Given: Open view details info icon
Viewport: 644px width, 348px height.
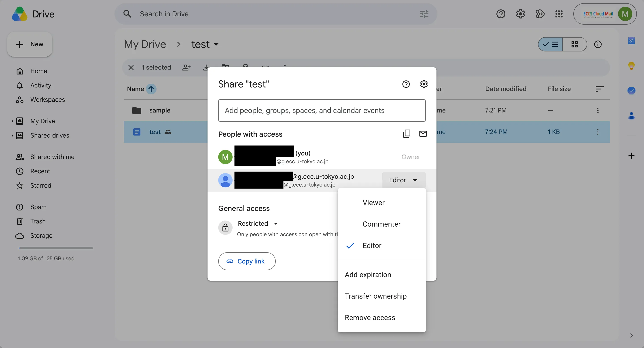Looking at the screenshot, I should click(x=598, y=44).
